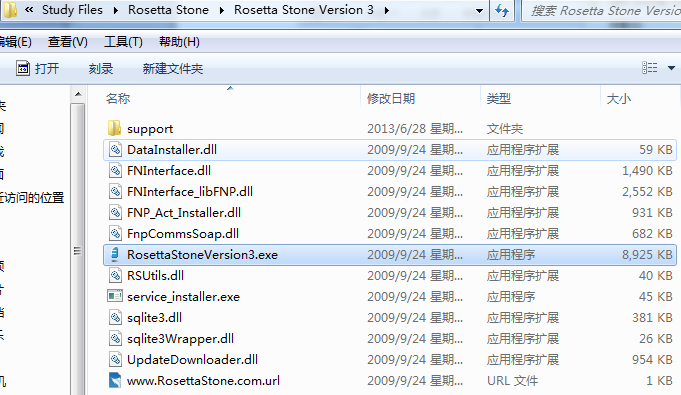This screenshot has height=395, width=681.
Task: Select the FNInterface_libFNP.dll file icon
Action: [115, 191]
